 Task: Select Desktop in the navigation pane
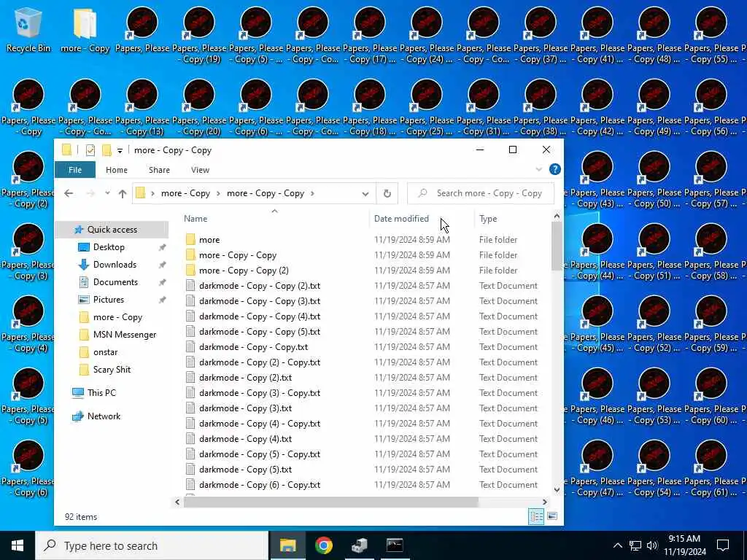(x=109, y=247)
